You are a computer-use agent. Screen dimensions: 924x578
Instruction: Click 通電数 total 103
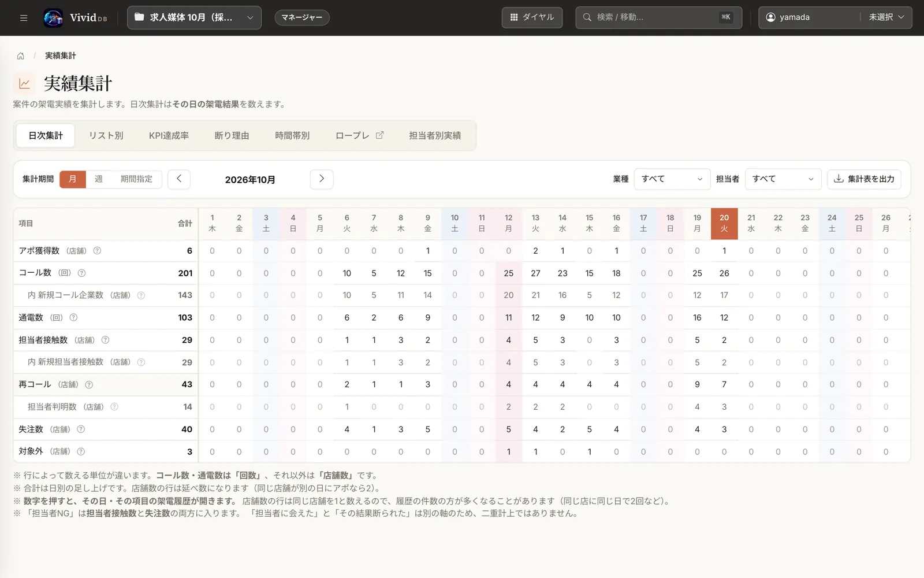(185, 318)
